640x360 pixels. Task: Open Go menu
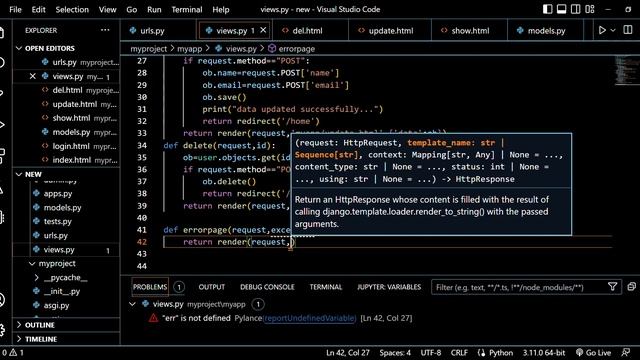tap(131, 9)
